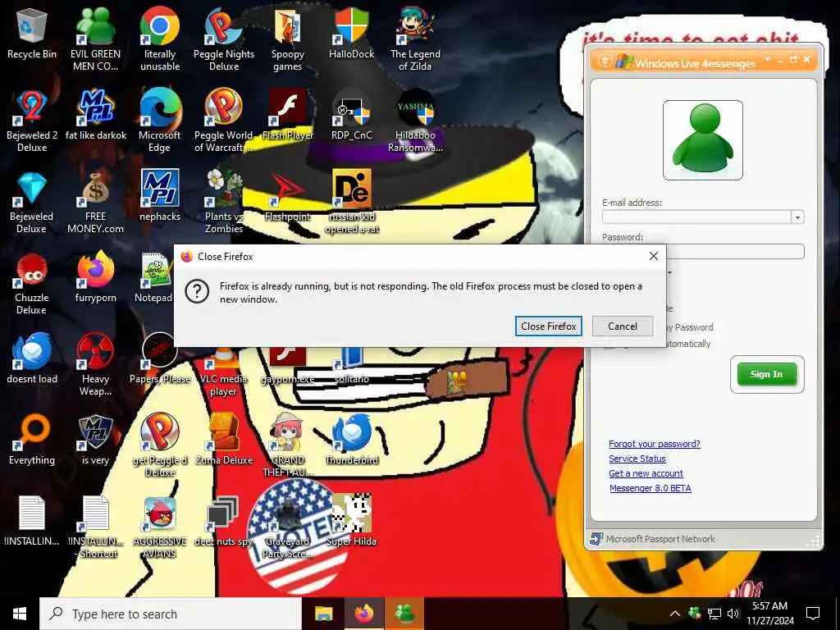The height and width of the screenshot is (630, 840).
Task: Dismiss the Close Firefox dialog with X
Action: pos(654,256)
